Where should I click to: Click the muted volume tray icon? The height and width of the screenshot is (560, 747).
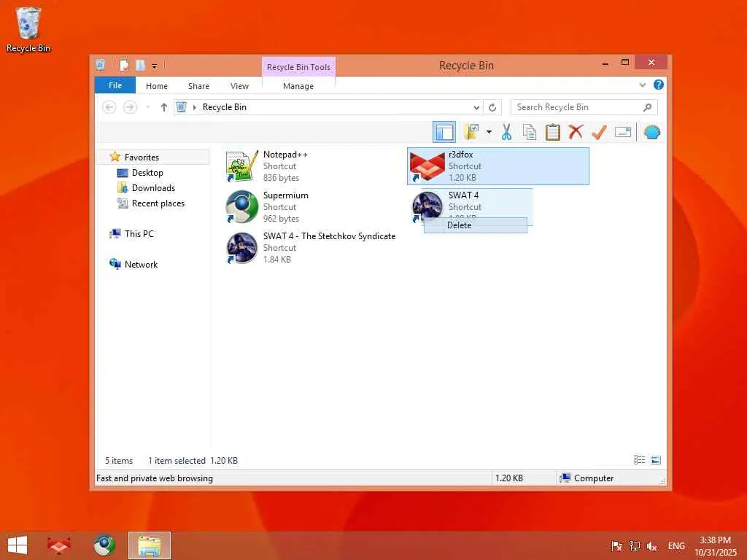(651, 545)
